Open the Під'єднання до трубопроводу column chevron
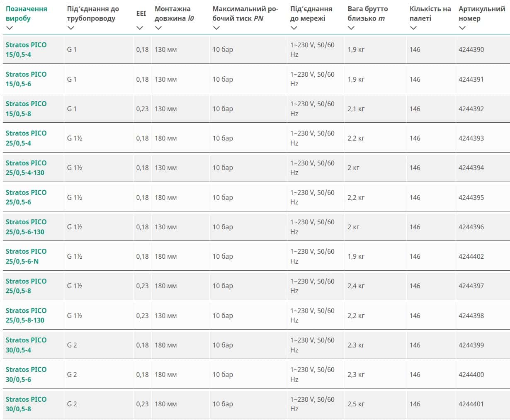Screen dimensions: 510x420 (71, 28)
